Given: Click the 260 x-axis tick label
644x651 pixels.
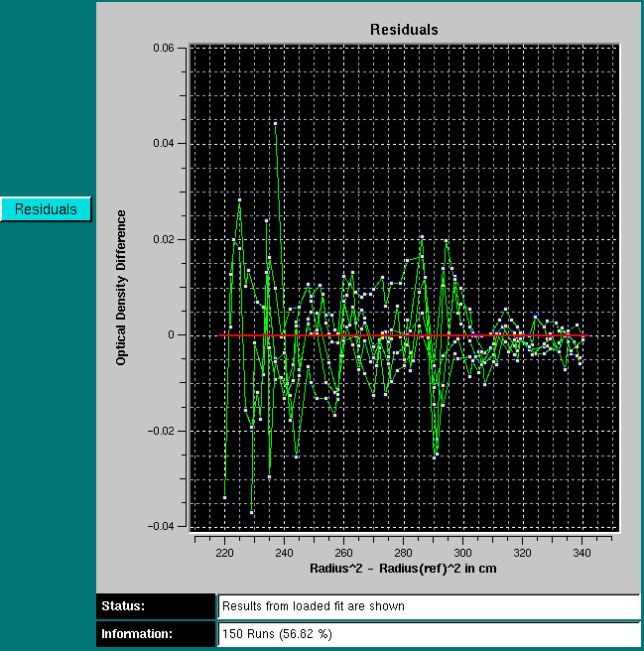Looking at the screenshot, I should (x=343, y=552).
